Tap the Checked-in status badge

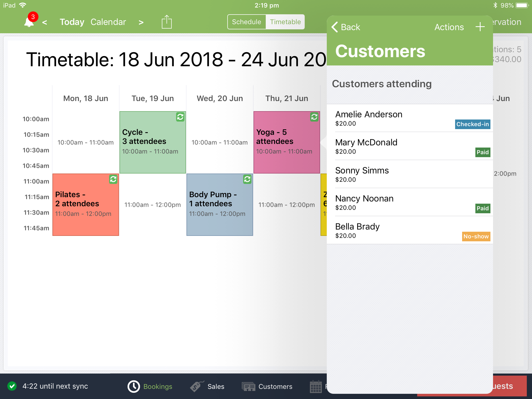[473, 124]
